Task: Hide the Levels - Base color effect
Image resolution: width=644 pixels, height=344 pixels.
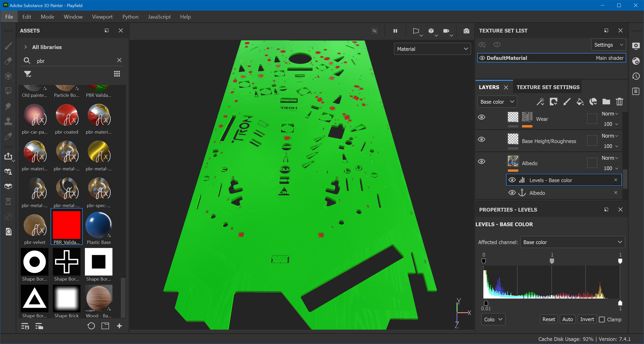Action: [x=512, y=180]
